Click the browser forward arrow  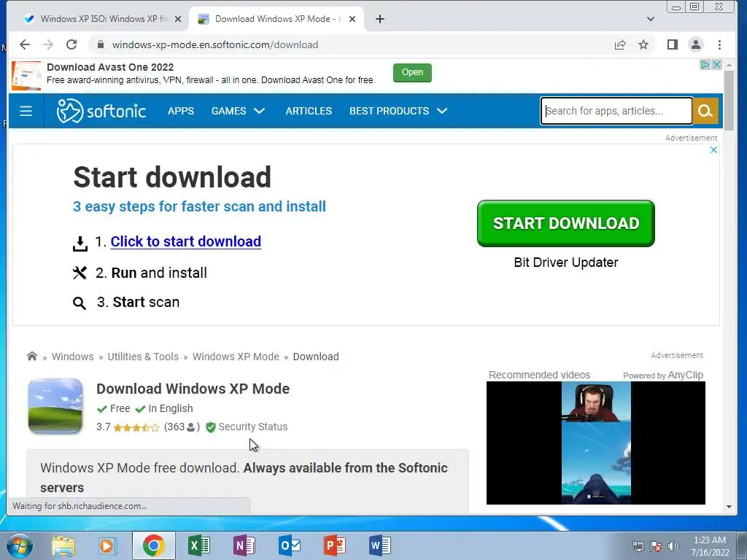pos(48,44)
